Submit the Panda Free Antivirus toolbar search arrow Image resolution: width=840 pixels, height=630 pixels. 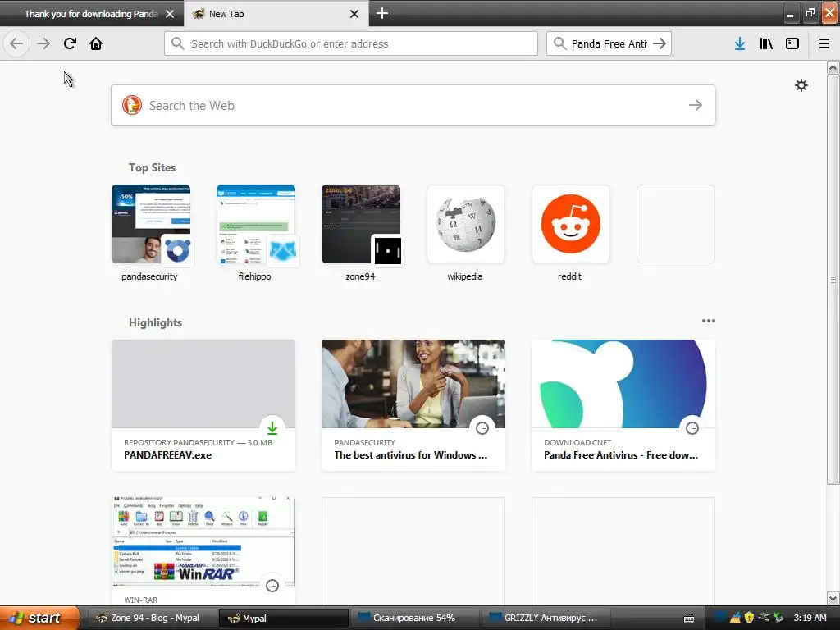pyautogui.click(x=660, y=43)
